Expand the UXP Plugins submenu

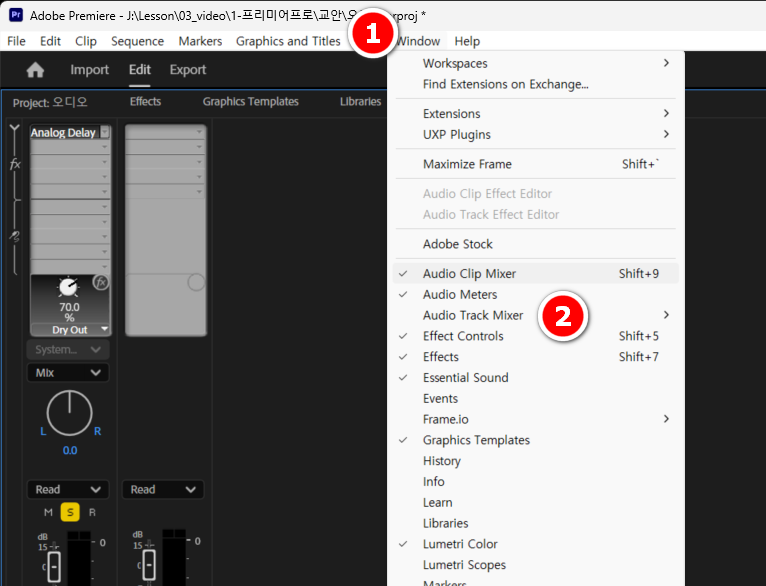pyautogui.click(x=535, y=134)
